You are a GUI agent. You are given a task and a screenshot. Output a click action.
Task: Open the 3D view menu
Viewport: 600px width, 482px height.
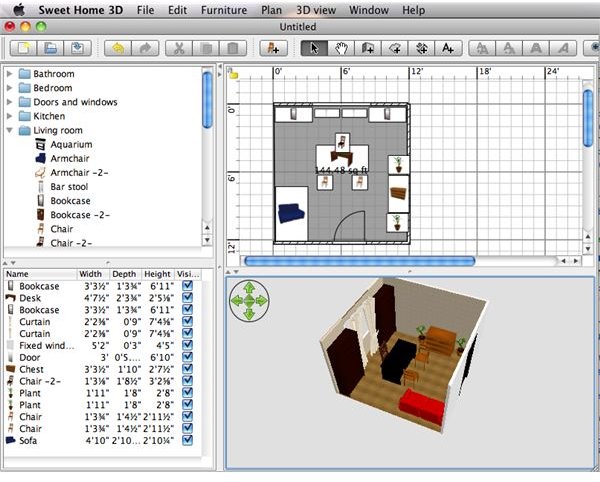pyautogui.click(x=316, y=10)
